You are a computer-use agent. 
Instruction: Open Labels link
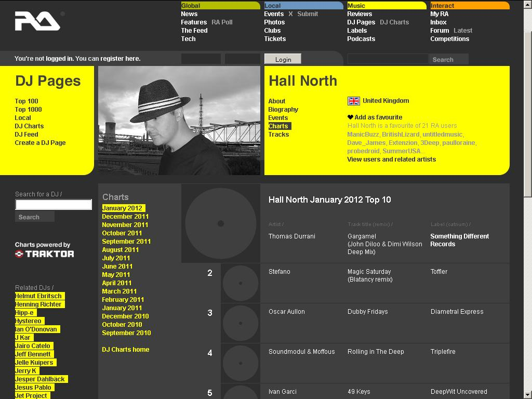pos(357,31)
